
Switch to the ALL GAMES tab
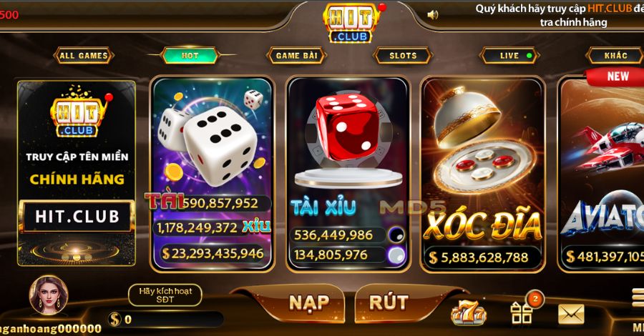(84, 55)
